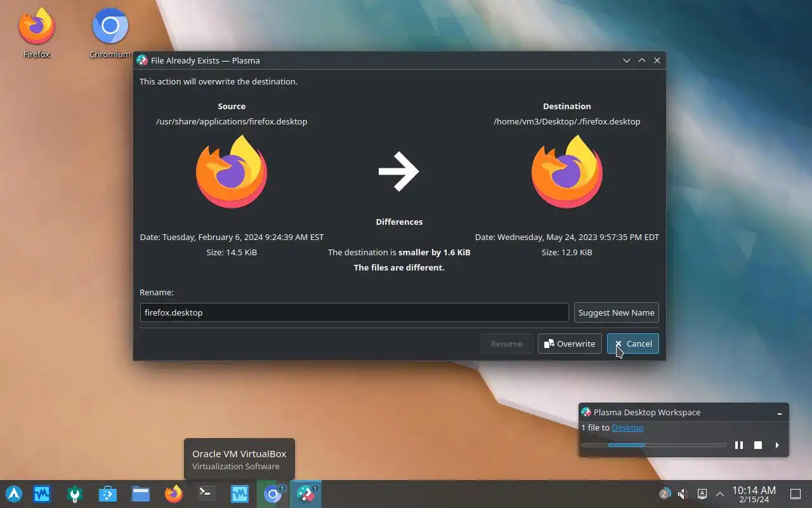Click the Plasma icon in dialog title bar
This screenshot has height=508, width=812.
point(142,60)
